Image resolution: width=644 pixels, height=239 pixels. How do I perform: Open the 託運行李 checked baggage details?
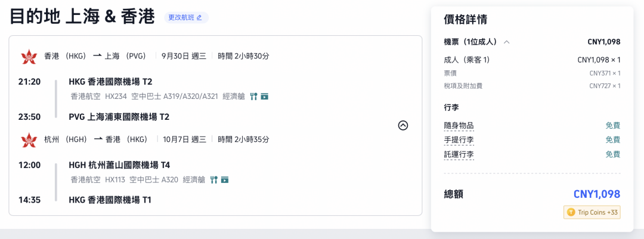point(459,155)
